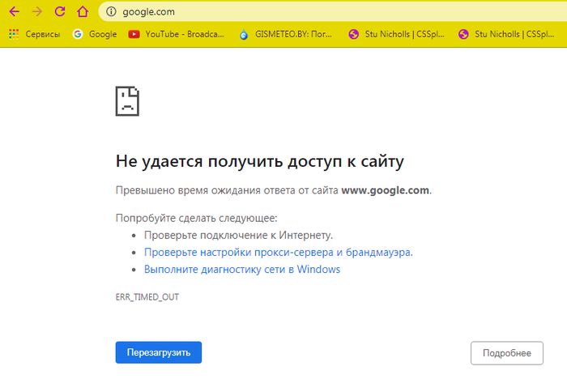Run the Windows network diagnostics link
The width and height of the screenshot is (567, 392).
[241, 270]
